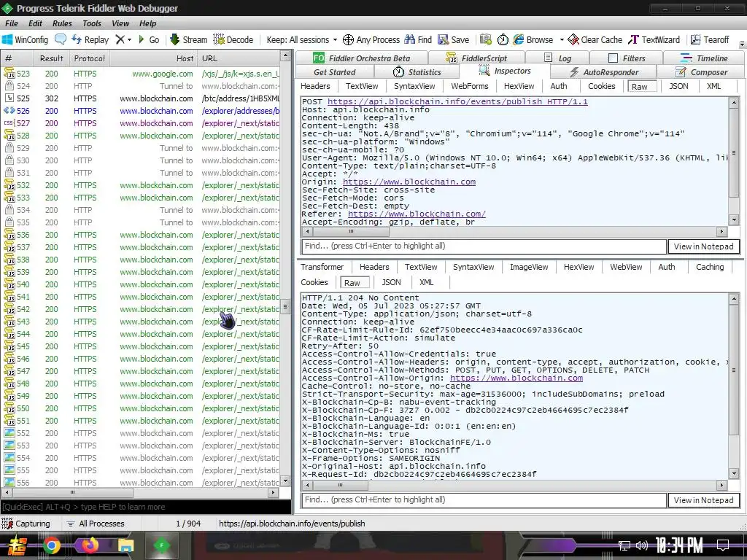This screenshot has height=560, width=747.
Task: Click the Go resume button
Action: pyautogui.click(x=149, y=39)
